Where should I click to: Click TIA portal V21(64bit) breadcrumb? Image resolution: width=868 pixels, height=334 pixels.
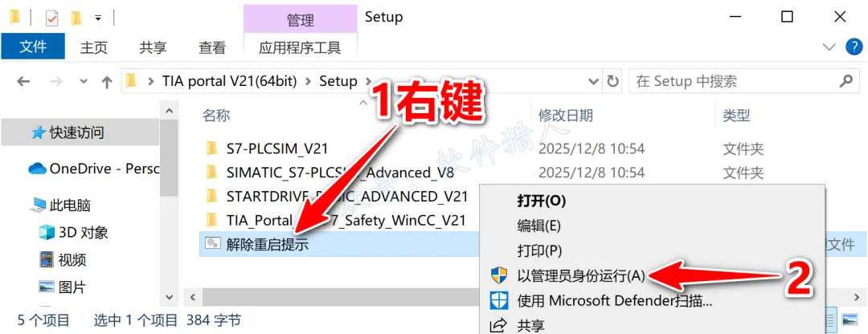tap(230, 81)
